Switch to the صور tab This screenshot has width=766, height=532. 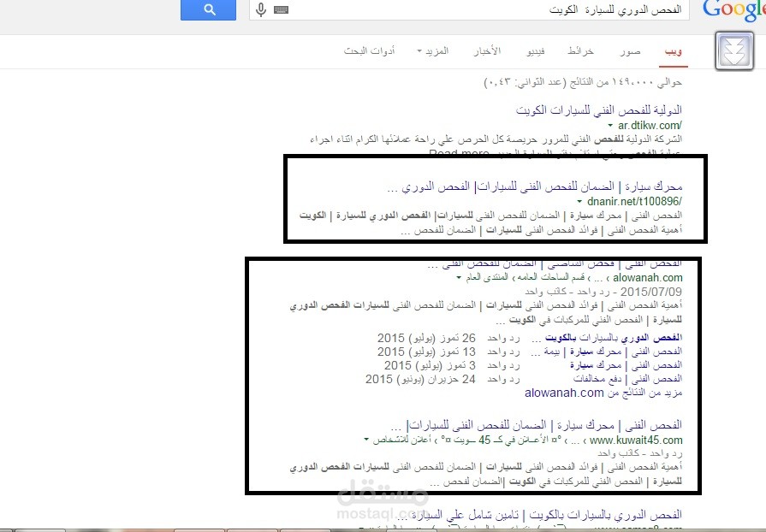tap(630, 51)
